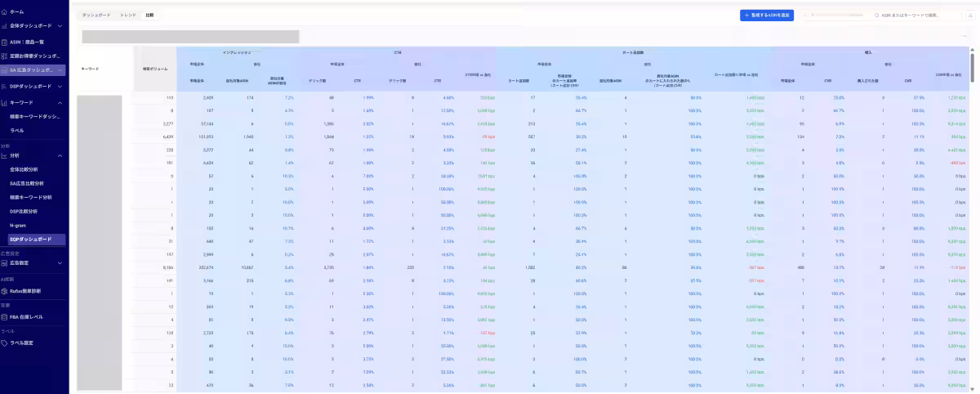Image resolution: width=980 pixels, height=394 pixels.
Task: Switch to the トレンド tab
Action: (x=128, y=15)
